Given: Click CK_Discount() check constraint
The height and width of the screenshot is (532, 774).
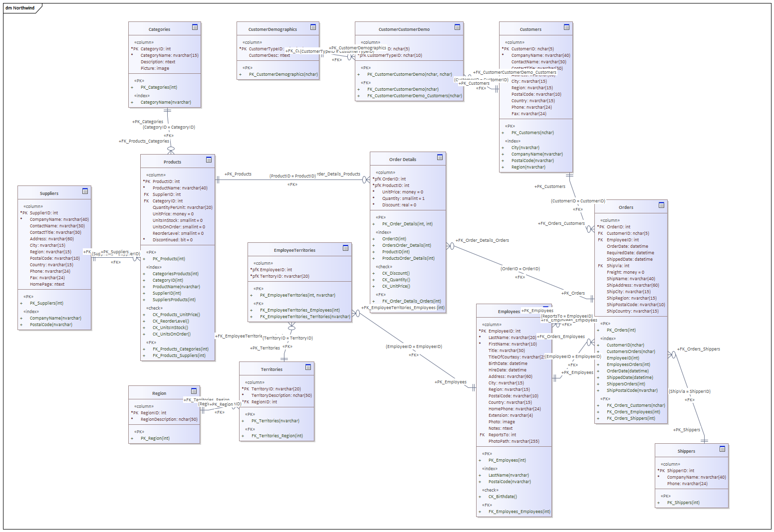Looking at the screenshot, I should [x=396, y=273].
